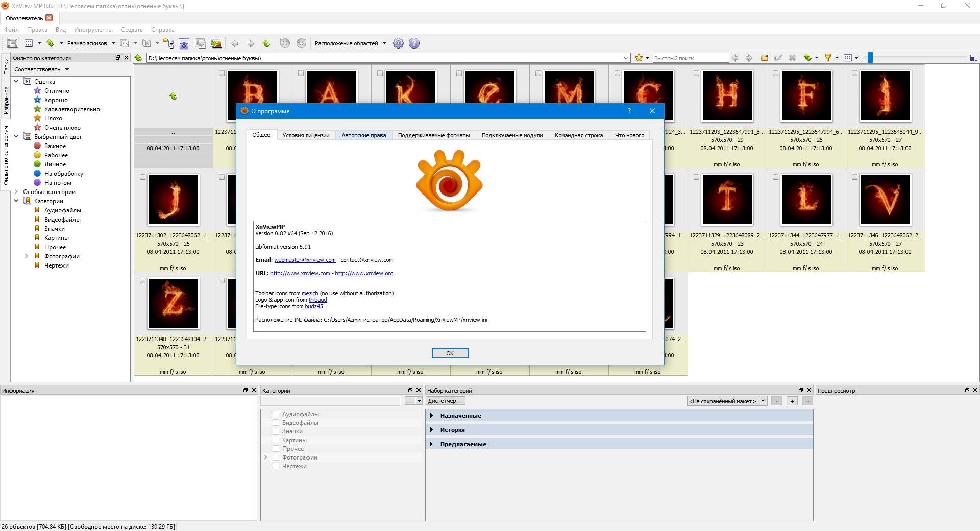The height and width of the screenshot is (531, 980).
Task: Open the Расположение областей dropdown
Action: [x=351, y=43]
